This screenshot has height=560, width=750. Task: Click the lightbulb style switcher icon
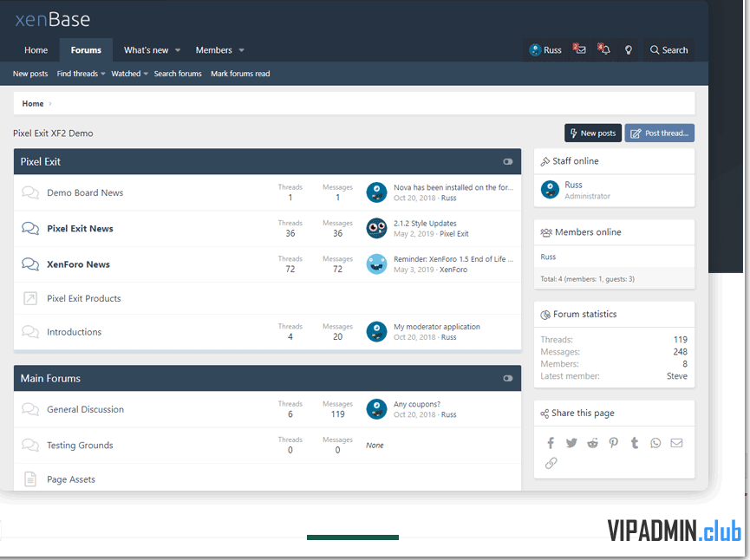point(629,50)
